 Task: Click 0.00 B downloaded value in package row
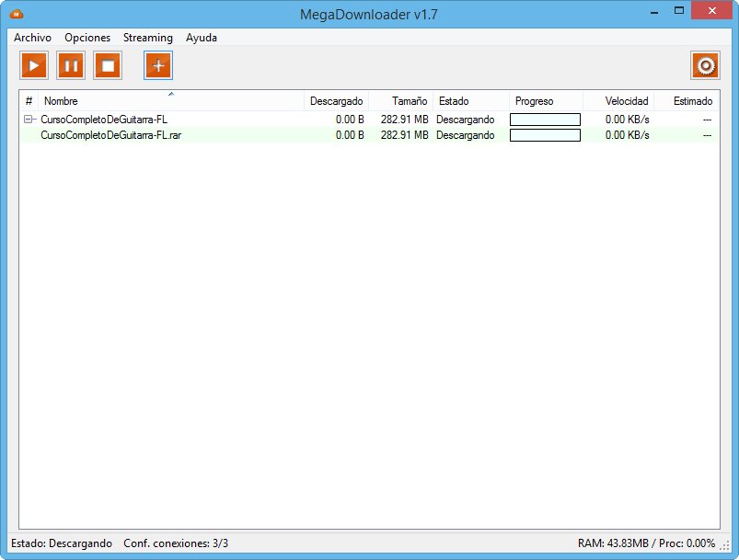coord(350,120)
